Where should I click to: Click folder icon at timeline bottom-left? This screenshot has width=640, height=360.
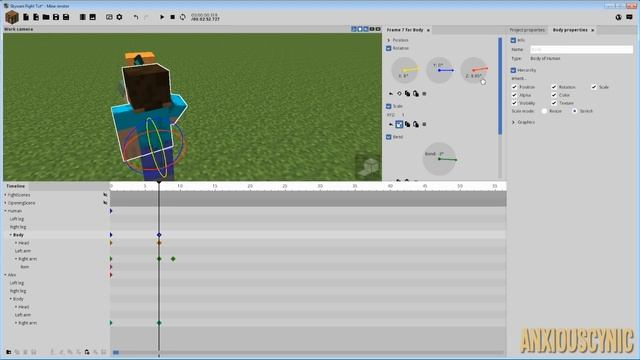(x=9, y=352)
